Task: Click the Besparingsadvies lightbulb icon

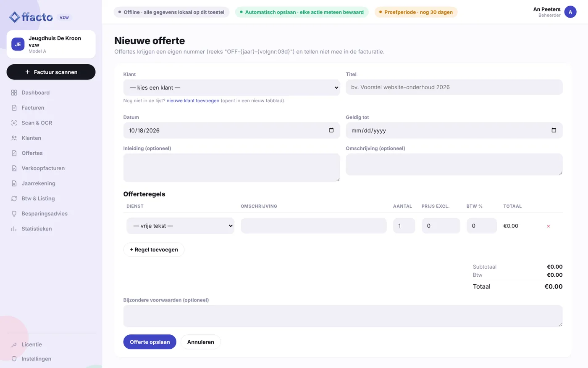Action: [x=14, y=214]
